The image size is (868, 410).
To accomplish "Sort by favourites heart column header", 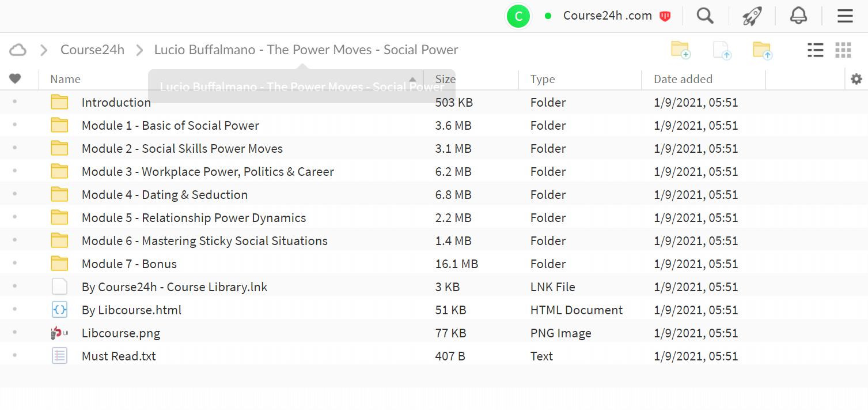I will pyautogui.click(x=15, y=79).
